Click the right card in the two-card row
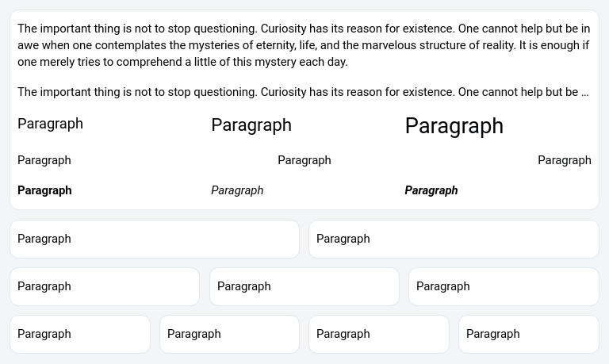Image resolution: width=609 pixels, height=364 pixels. (x=454, y=239)
